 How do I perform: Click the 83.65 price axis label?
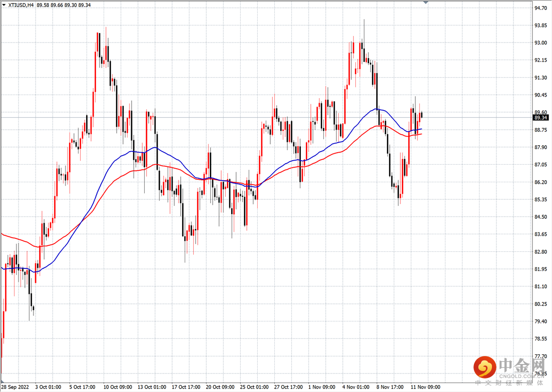pyautogui.click(x=540, y=234)
